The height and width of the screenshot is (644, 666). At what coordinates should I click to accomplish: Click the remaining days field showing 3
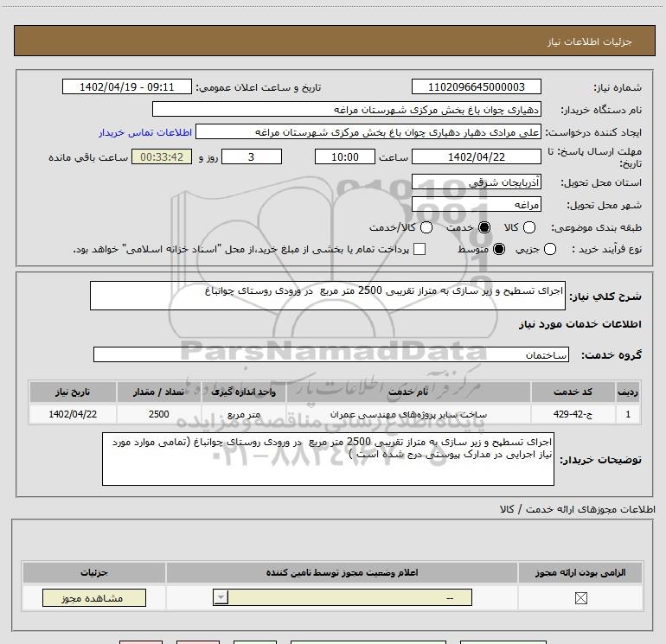click(x=252, y=156)
